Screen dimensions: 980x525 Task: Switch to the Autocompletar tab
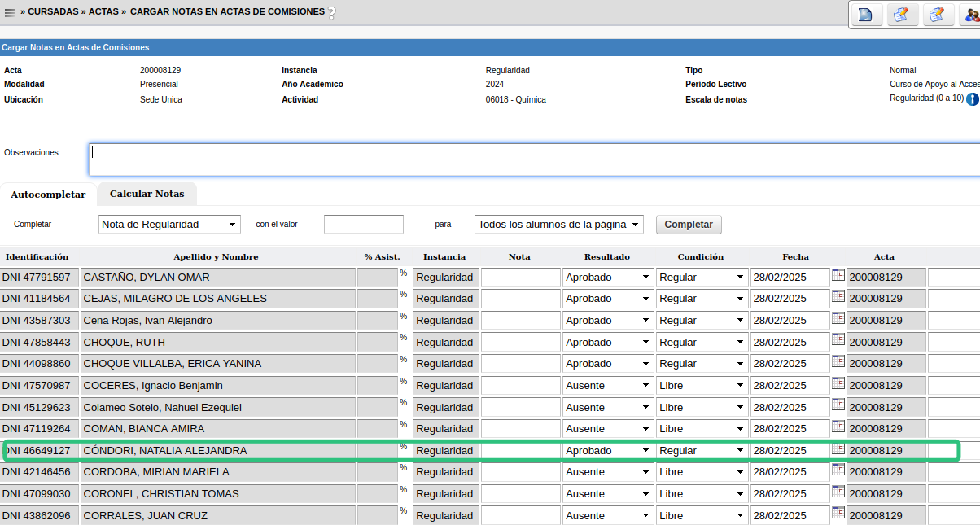click(x=48, y=195)
